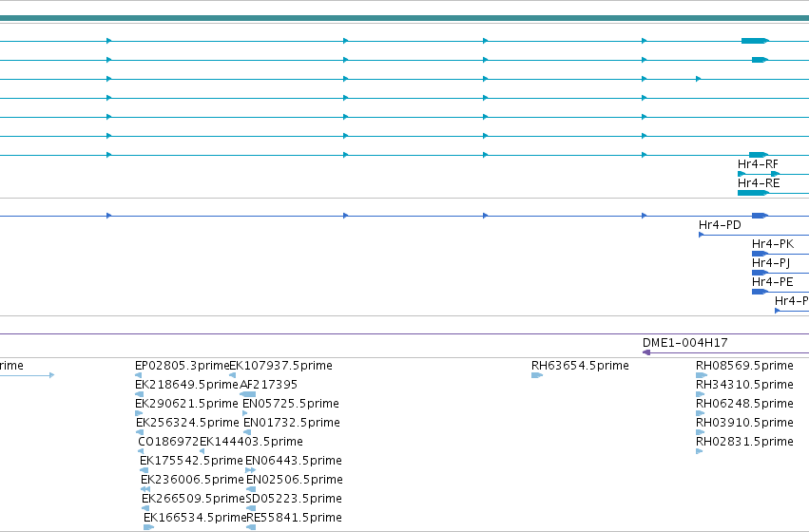The image size is (809, 532).
Task: Select the DME1-004H17 BAC label
Action: click(685, 343)
